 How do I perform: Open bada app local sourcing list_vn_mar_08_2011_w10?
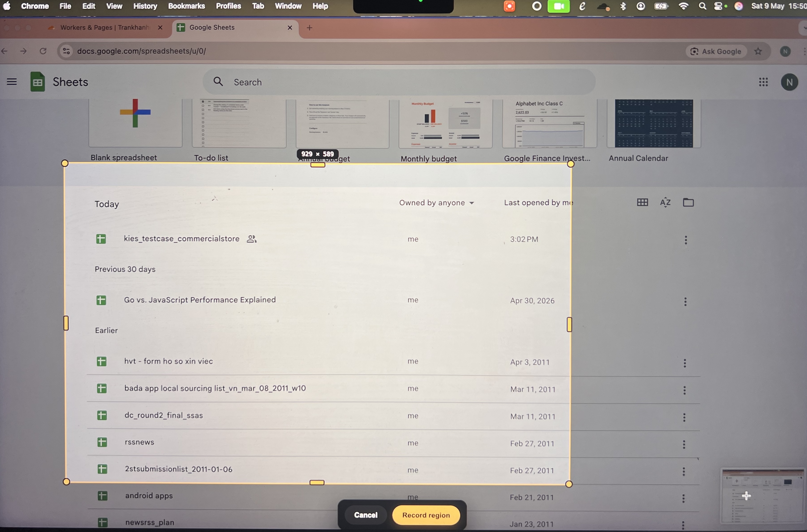[x=215, y=388]
